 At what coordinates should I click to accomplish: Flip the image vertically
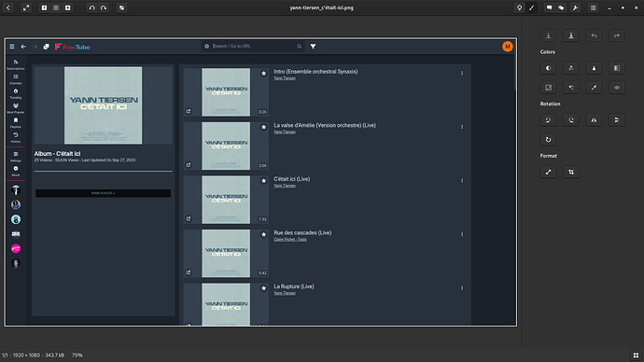click(617, 119)
